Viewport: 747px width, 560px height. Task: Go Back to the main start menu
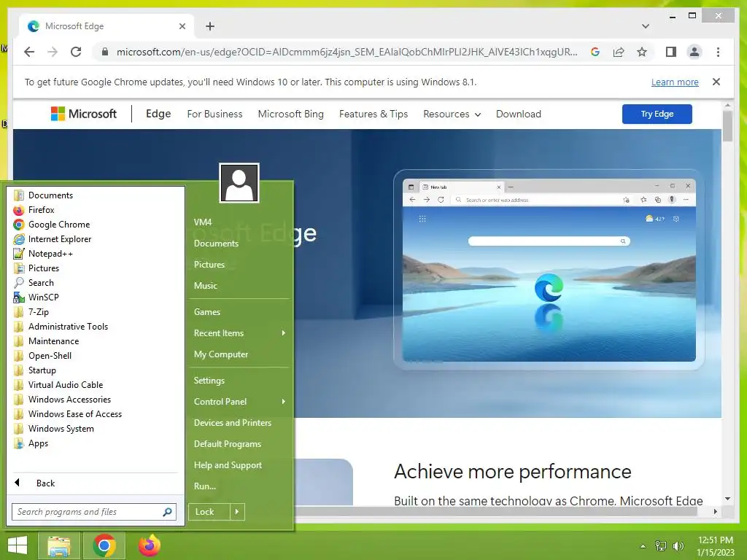(45, 483)
